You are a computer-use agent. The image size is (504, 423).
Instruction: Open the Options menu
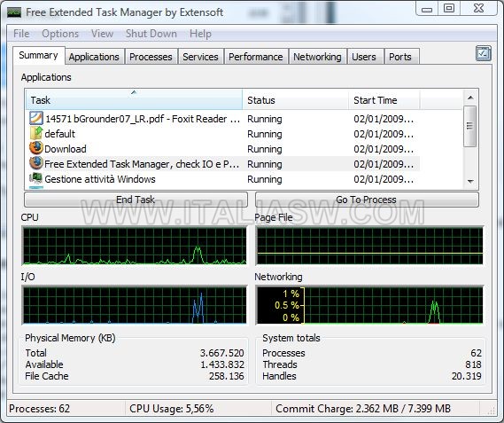(60, 34)
